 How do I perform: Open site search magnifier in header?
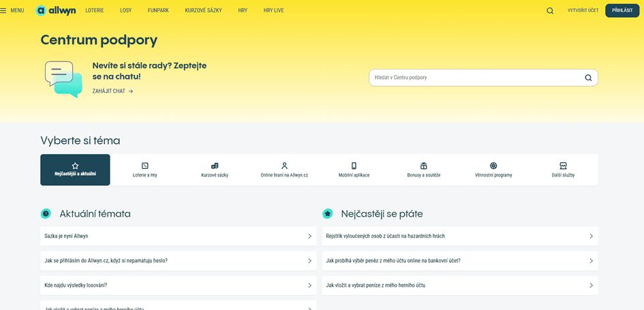coord(550,11)
